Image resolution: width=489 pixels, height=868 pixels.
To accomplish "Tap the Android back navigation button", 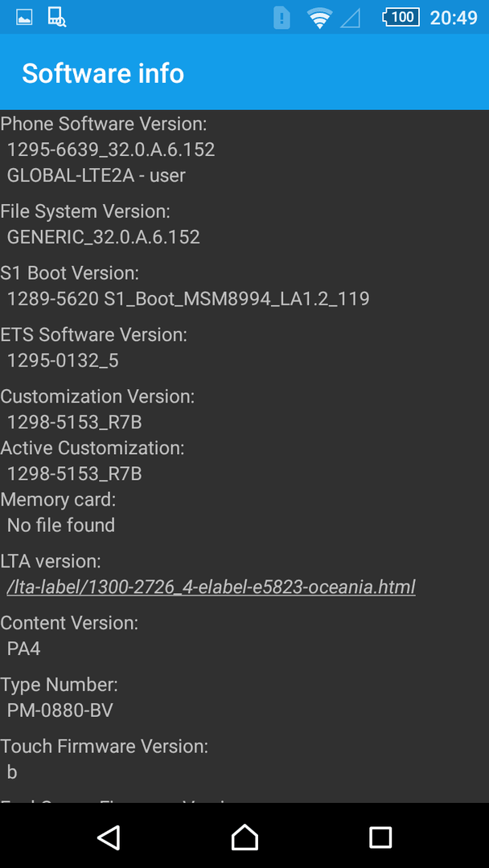I will (109, 837).
